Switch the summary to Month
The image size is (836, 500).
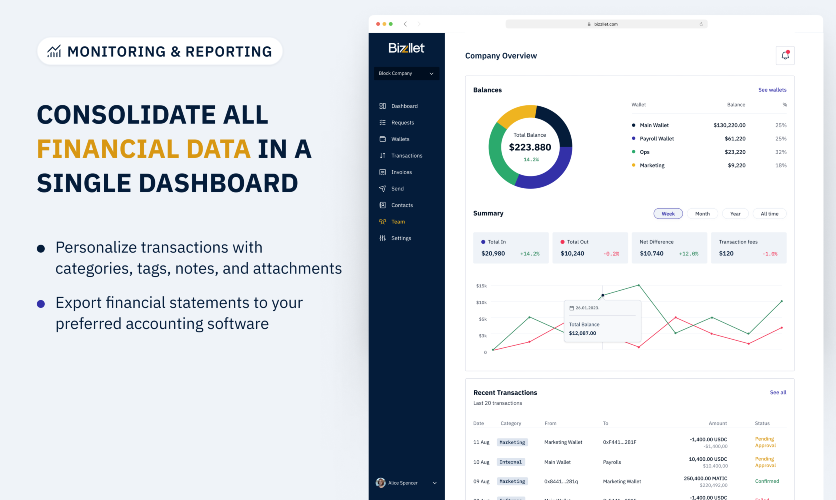702,214
